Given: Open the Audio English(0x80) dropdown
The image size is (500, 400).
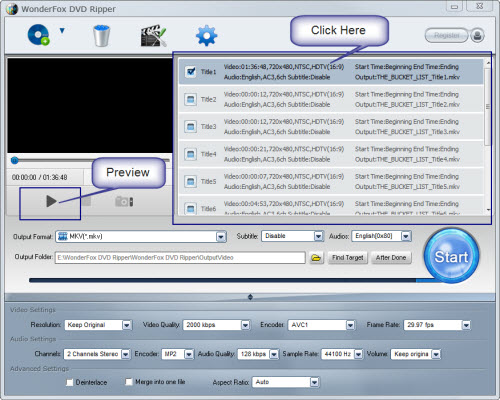Looking at the screenshot, I should 406,236.
